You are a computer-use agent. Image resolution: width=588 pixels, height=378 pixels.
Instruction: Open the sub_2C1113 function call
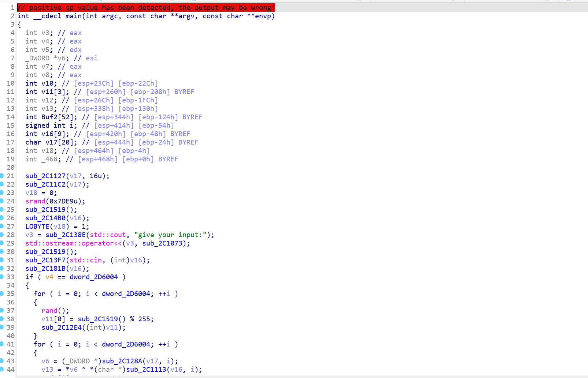click(146, 370)
